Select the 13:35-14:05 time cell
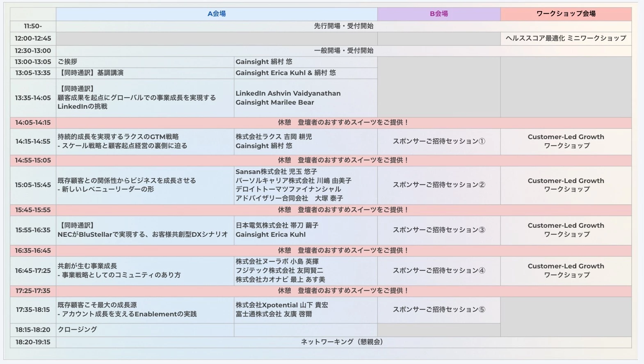The height and width of the screenshot is (364, 644). [x=33, y=98]
